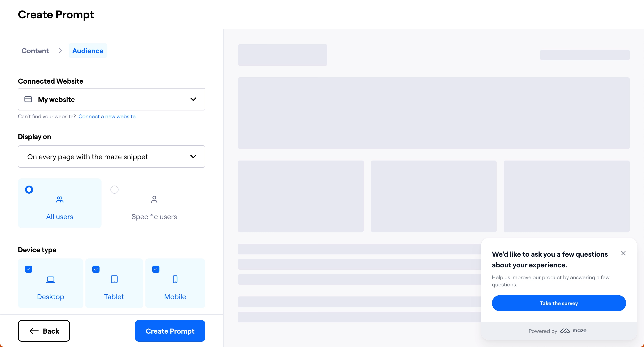The image size is (644, 347).
Task: Click the Specific users person icon
Action: tap(154, 199)
